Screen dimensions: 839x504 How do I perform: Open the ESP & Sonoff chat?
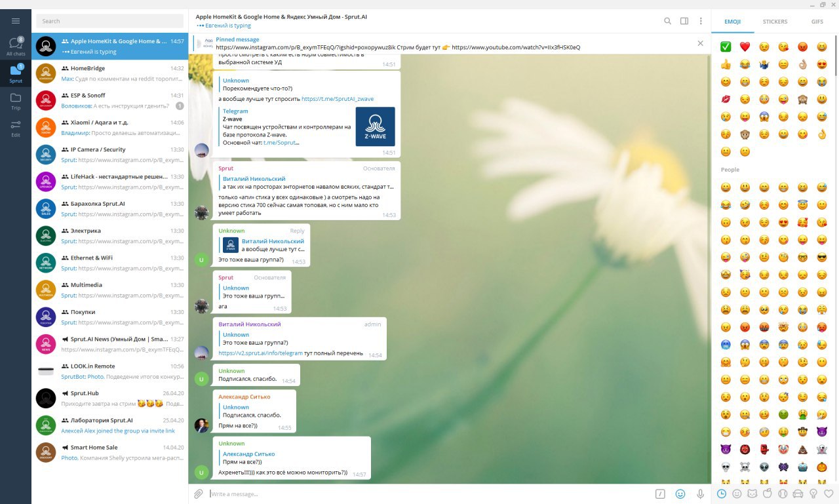[109, 100]
